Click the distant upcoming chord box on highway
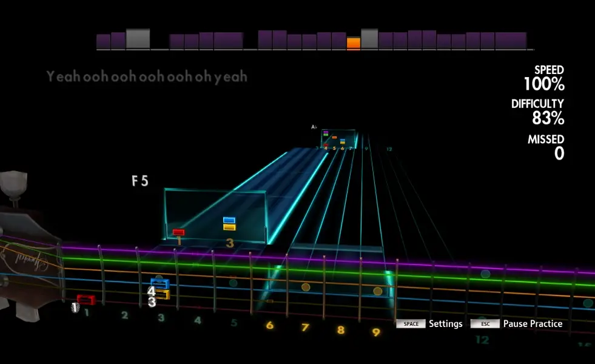This screenshot has width=595, height=364. coord(338,138)
